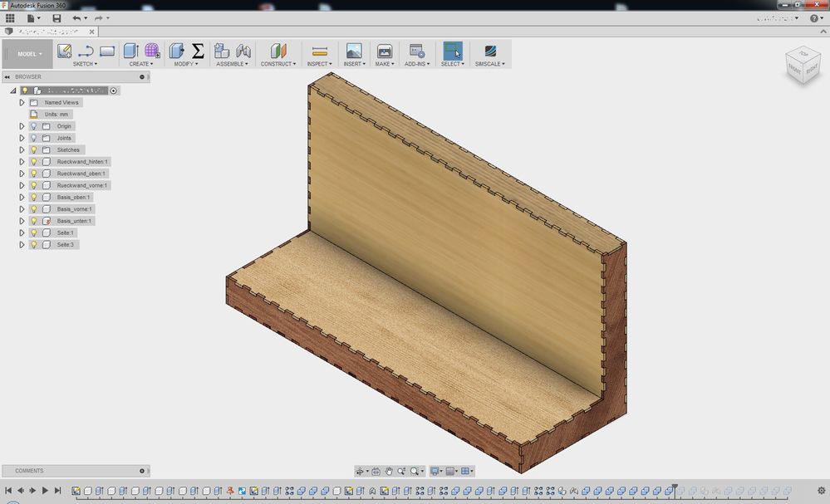
Task: Open the SIMSCALE menu
Action: (x=489, y=64)
